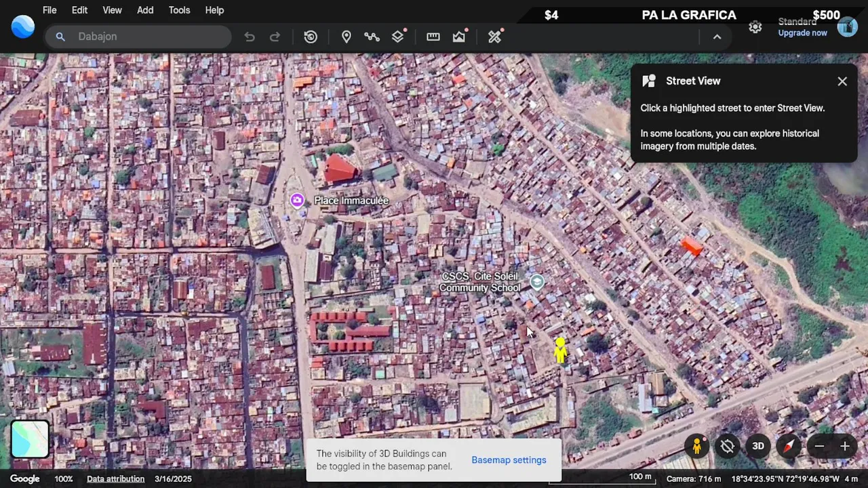Open the View menu

(112, 10)
